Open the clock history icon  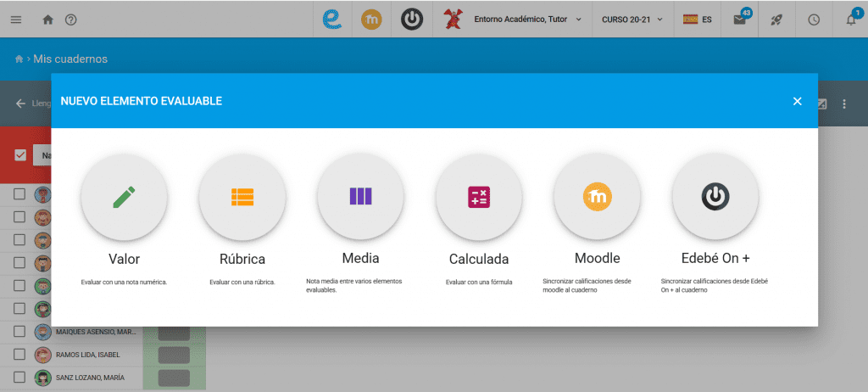[x=814, y=20]
